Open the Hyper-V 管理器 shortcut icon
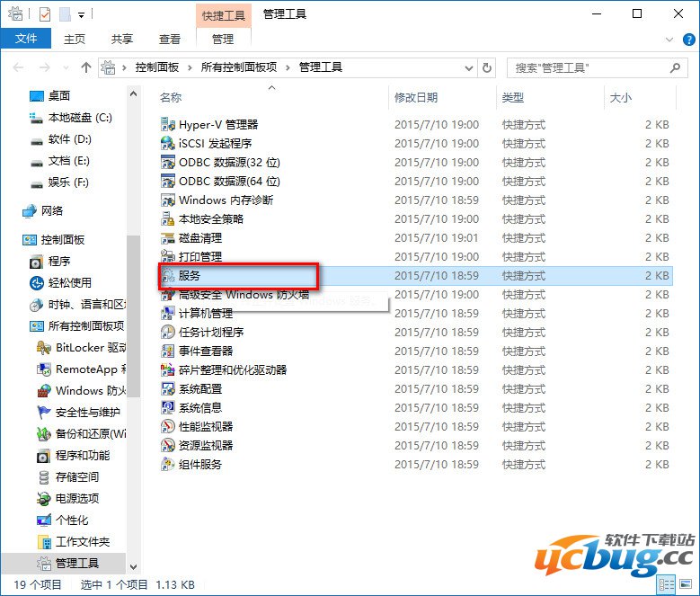This screenshot has height=596, width=700. pos(167,125)
